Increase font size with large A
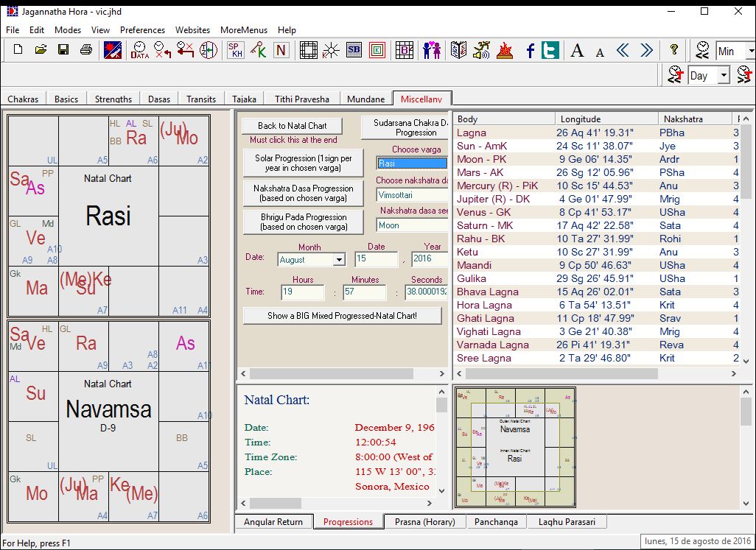Screen dimensions: 756x550 (x=577, y=49)
